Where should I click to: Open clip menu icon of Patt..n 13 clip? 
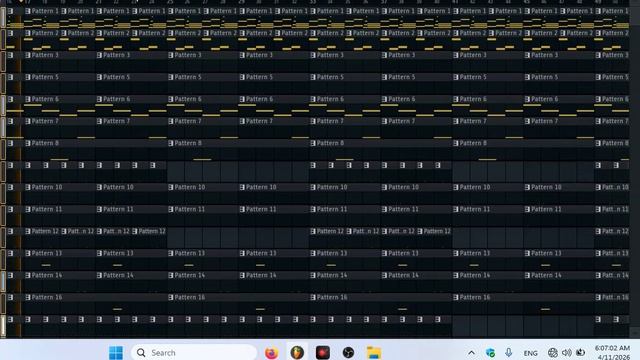[598, 253]
